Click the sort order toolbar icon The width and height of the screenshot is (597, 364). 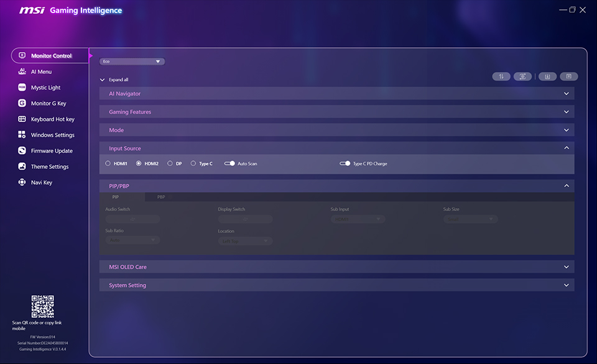[501, 76]
